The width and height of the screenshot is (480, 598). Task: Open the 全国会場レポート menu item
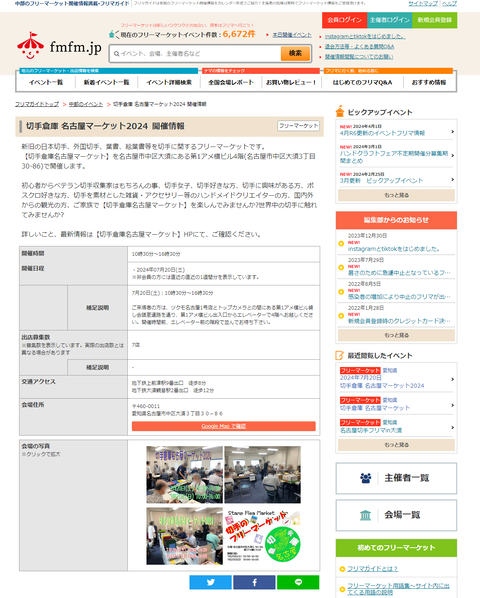coord(231,82)
